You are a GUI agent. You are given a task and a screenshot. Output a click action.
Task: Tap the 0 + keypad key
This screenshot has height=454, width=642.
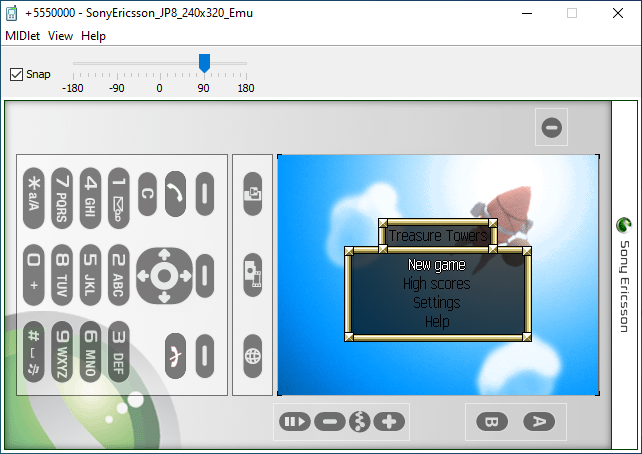[34, 275]
